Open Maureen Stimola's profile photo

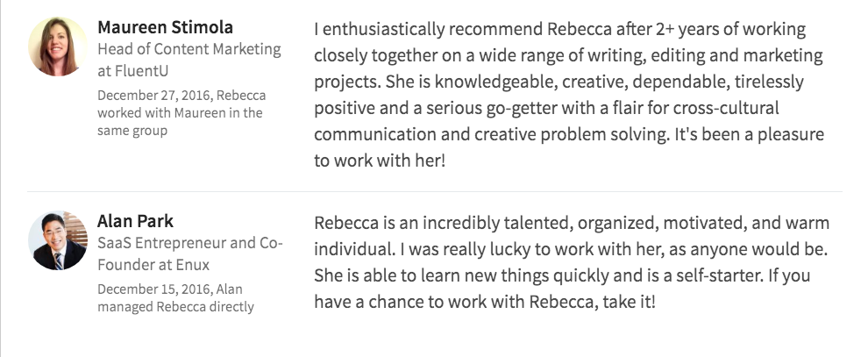[x=58, y=46]
